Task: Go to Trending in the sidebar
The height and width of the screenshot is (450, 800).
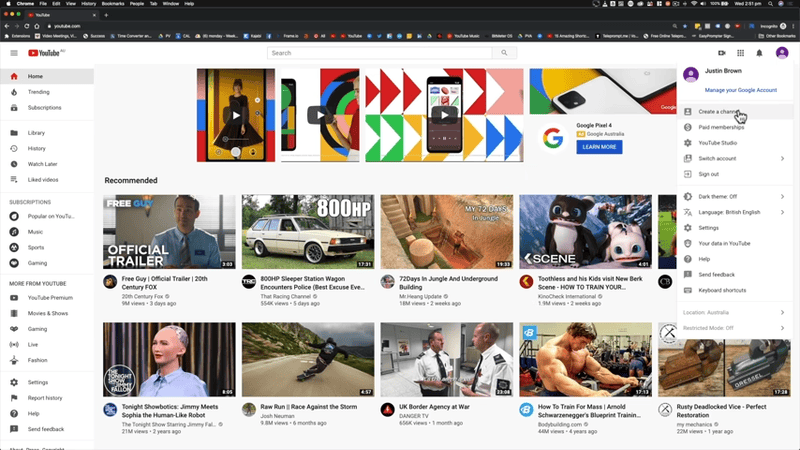Action: point(38,92)
